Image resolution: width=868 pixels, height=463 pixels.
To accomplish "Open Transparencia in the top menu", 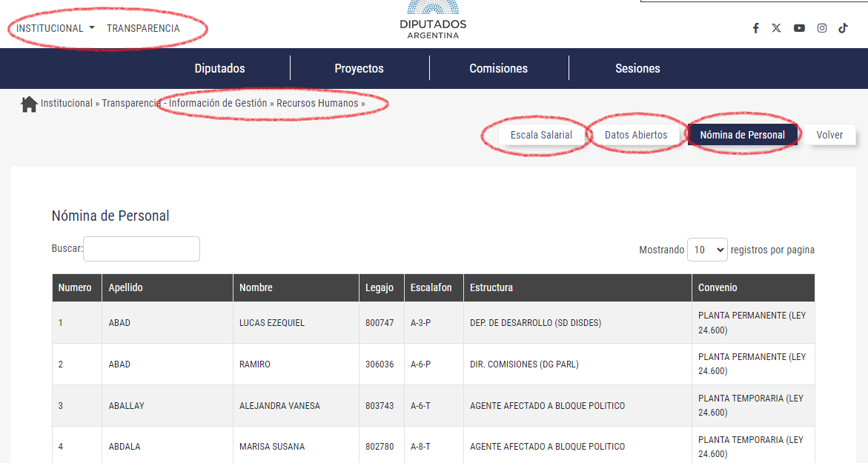I will 143,28.
